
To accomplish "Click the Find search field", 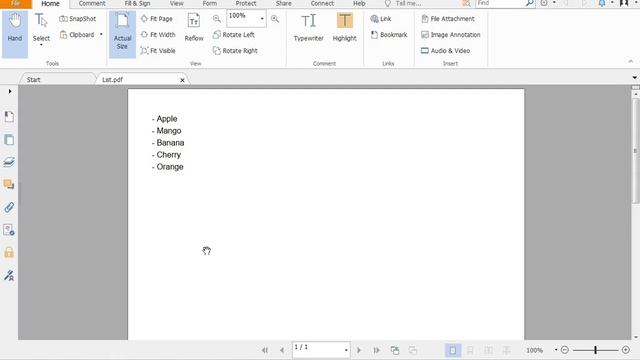I will pos(500,3).
